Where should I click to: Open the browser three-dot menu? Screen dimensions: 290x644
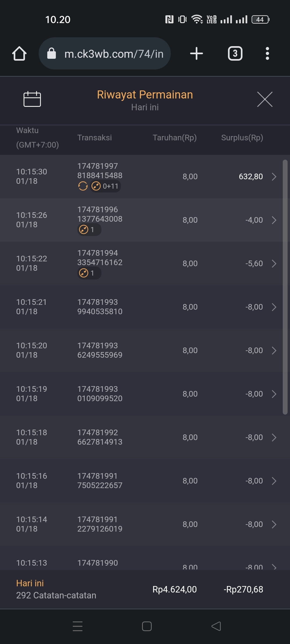pyautogui.click(x=267, y=53)
